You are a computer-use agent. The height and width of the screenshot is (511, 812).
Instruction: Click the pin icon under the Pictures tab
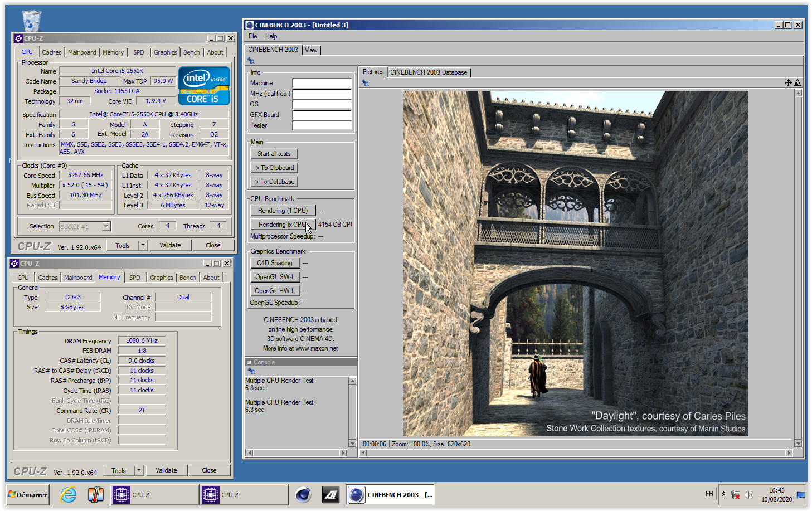pyautogui.click(x=365, y=82)
